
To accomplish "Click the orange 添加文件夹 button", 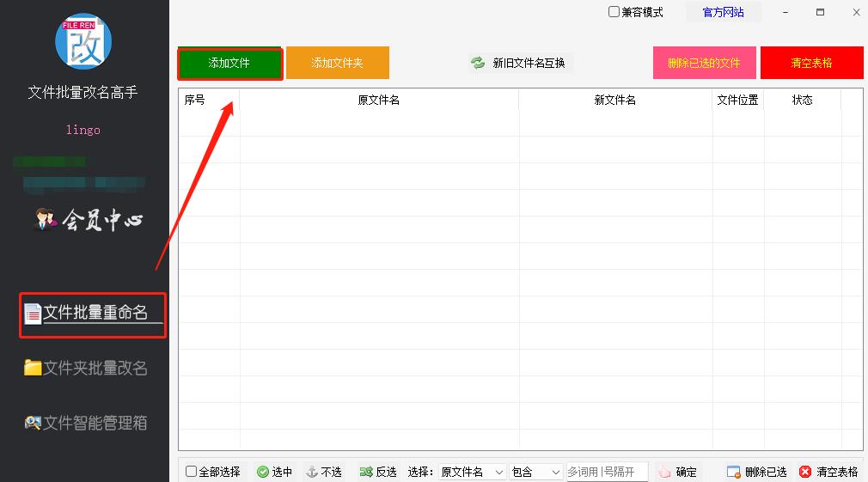I will [337, 63].
